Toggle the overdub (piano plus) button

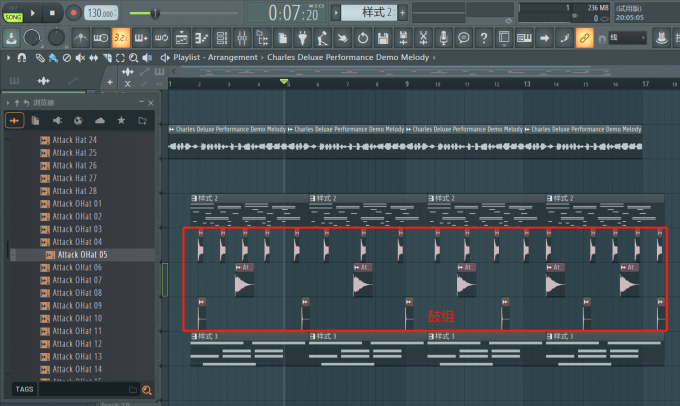click(141, 38)
